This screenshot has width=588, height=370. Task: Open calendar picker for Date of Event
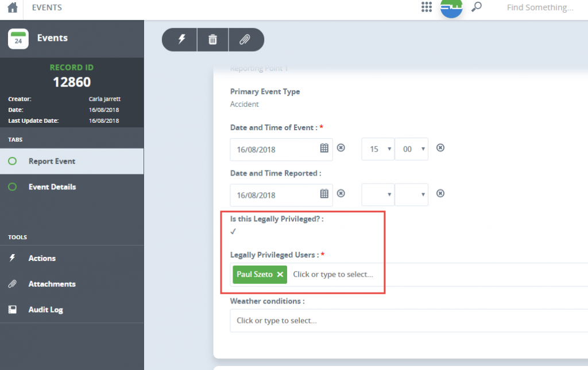pos(324,149)
